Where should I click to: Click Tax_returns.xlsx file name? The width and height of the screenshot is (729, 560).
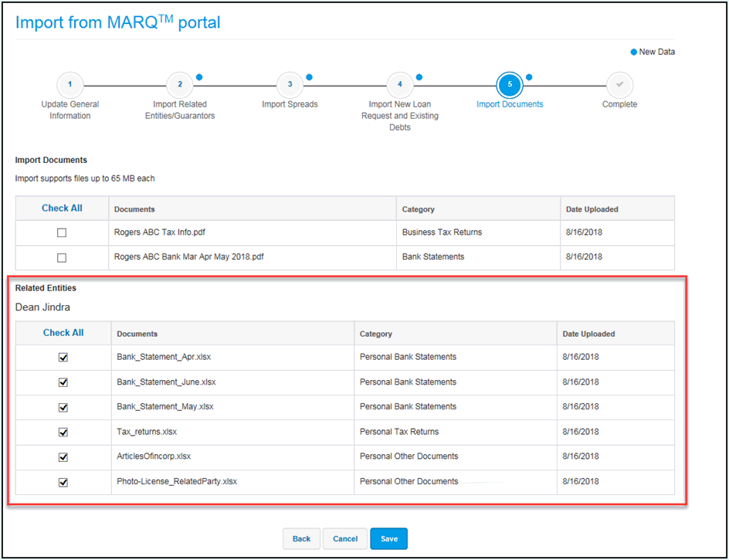tap(147, 432)
